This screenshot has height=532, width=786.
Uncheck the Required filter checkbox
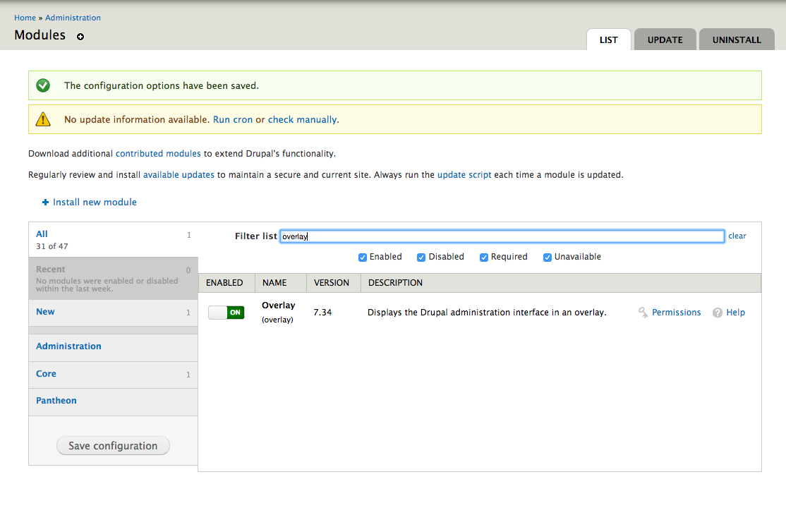tap(484, 258)
